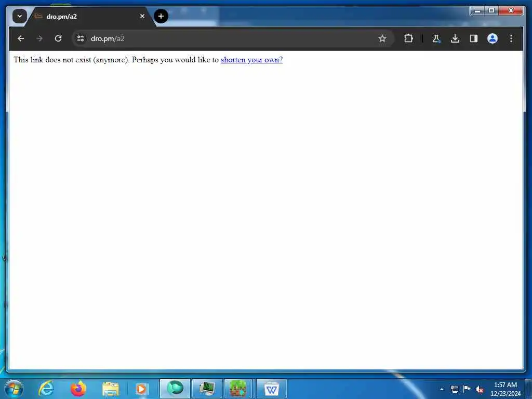Go back to the previous page
This screenshot has width=532, height=399.
[x=21, y=38]
